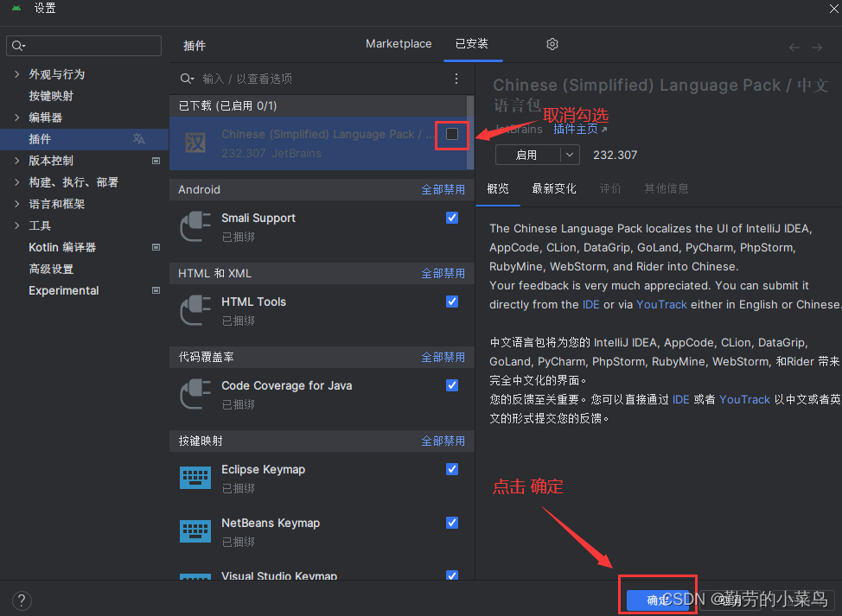Select Kotlin 编译器 in settings tree
842x616 pixels.
click(x=62, y=247)
